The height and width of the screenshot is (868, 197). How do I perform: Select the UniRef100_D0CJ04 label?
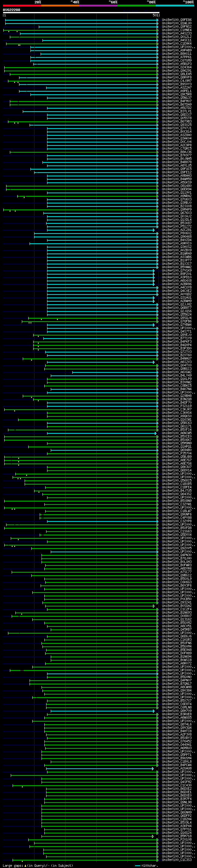(x=177, y=142)
